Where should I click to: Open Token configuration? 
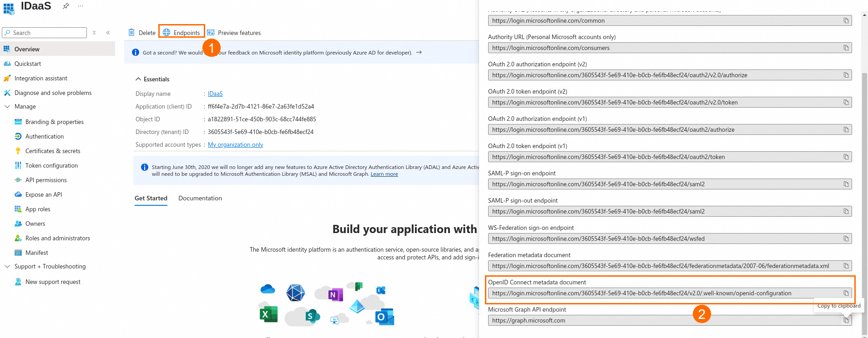pos(51,165)
